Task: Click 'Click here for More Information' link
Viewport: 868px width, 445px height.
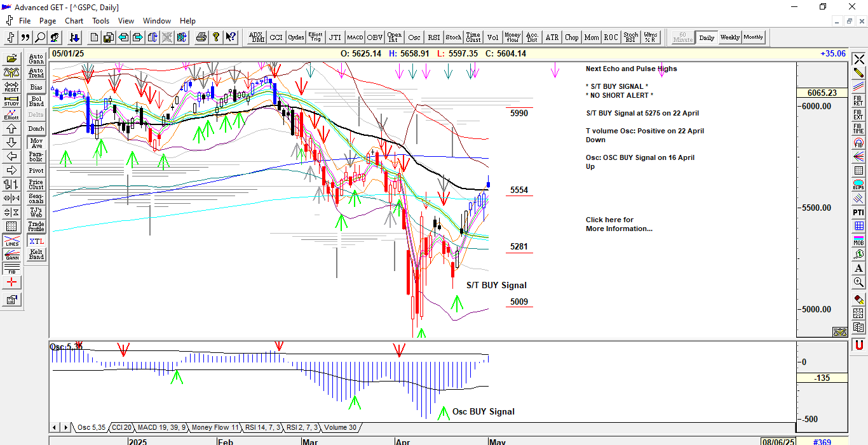Action: tap(618, 224)
